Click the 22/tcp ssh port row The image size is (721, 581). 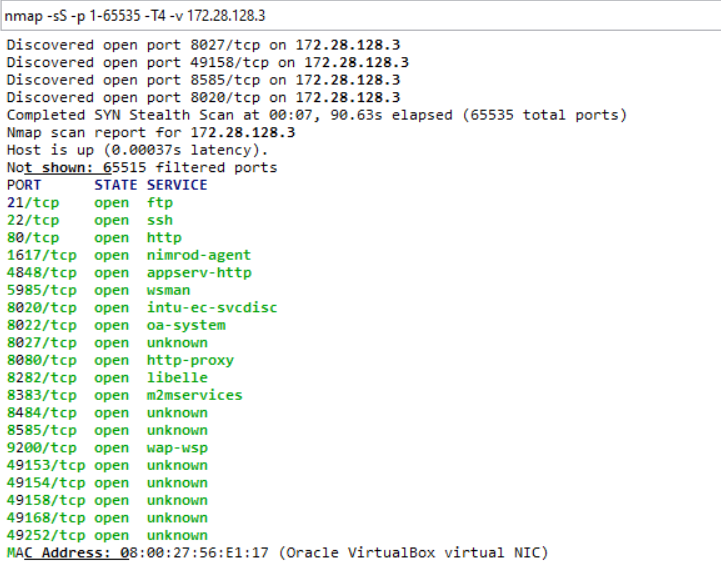point(90,220)
